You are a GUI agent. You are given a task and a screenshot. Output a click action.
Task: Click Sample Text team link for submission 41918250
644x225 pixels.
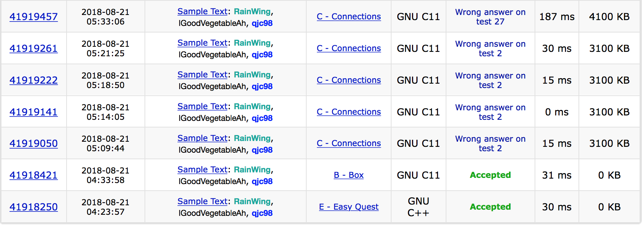(202, 202)
